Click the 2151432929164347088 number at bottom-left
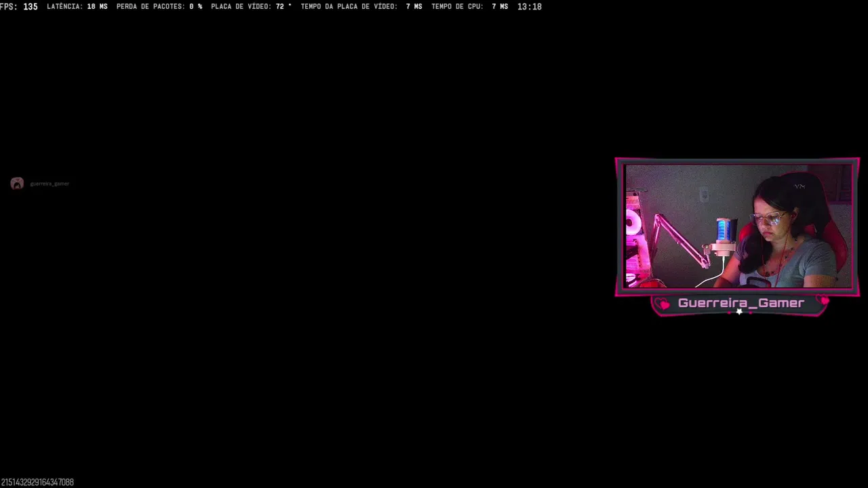The height and width of the screenshot is (488, 868). tap(37, 483)
